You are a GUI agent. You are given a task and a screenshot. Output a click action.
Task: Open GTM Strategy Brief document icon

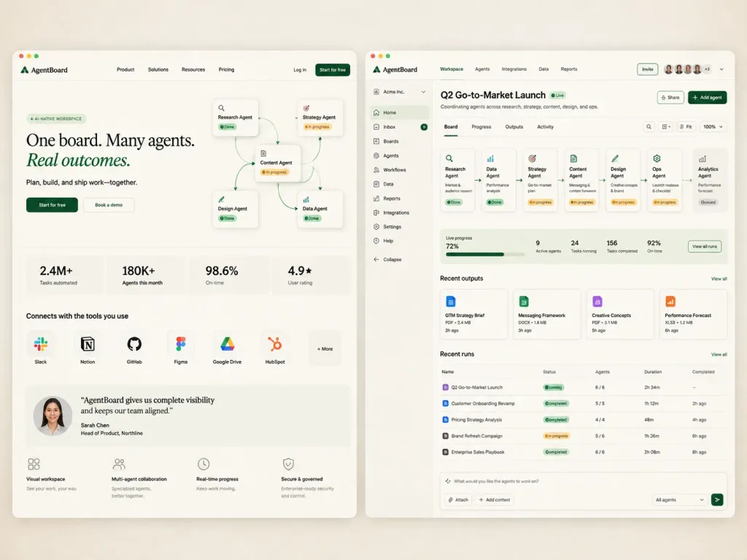point(451,301)
